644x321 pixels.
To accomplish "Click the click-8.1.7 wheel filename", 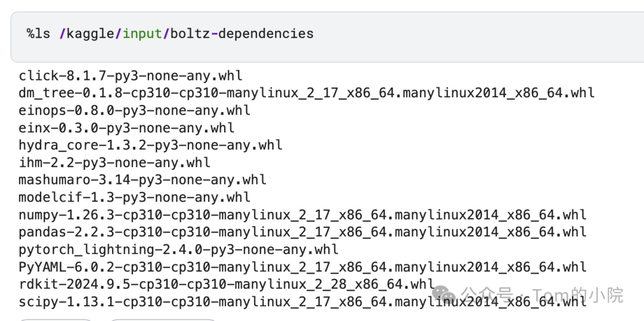I will click(x=131, y=76).
